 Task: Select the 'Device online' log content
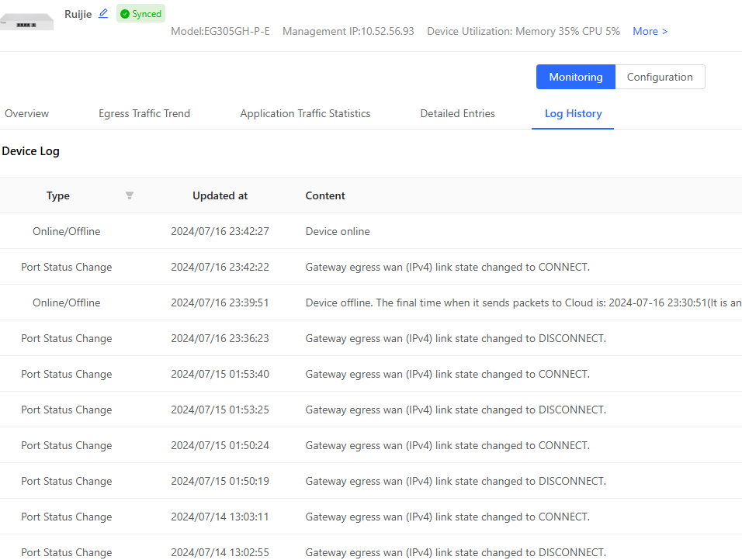click(x=338, y=231)
